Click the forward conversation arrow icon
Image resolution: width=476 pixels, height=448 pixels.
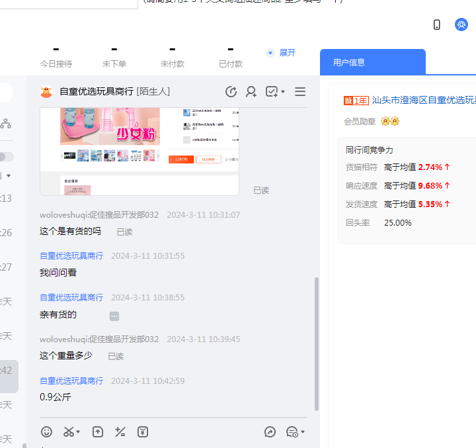(270, 432)
